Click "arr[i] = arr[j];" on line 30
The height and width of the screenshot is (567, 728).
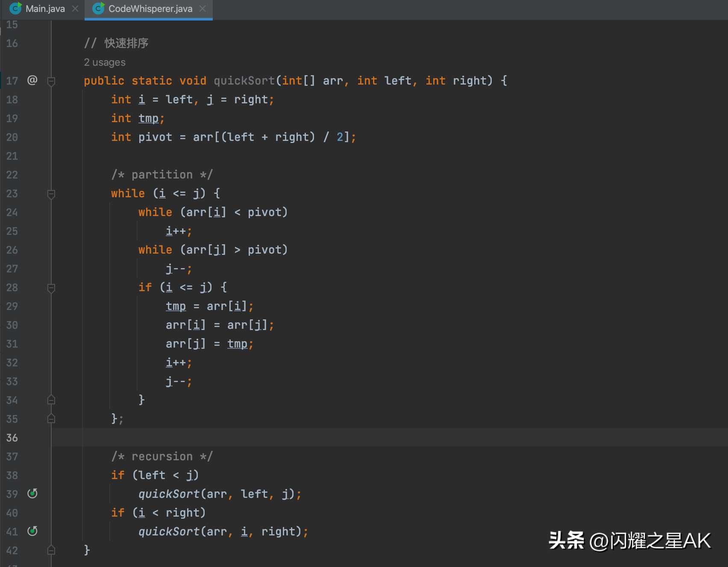[220, 325]
